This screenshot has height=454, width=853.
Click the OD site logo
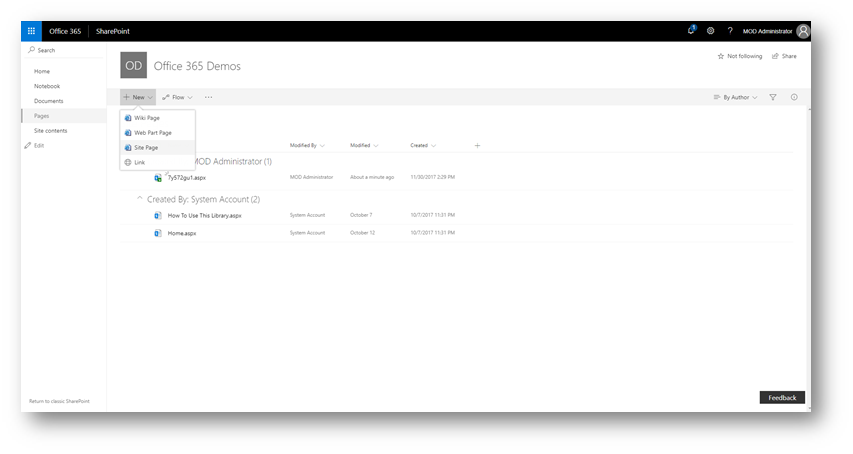point(133,65)
